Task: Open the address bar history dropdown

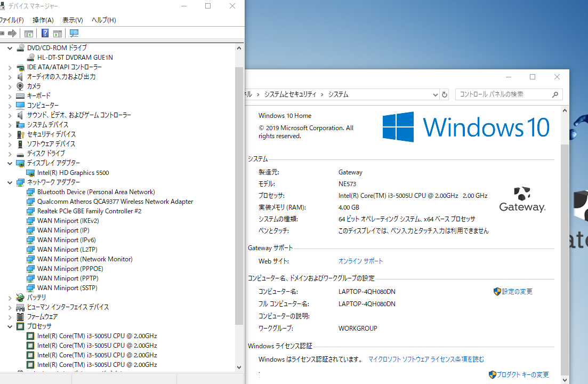Action: click(x=435, y=94)
